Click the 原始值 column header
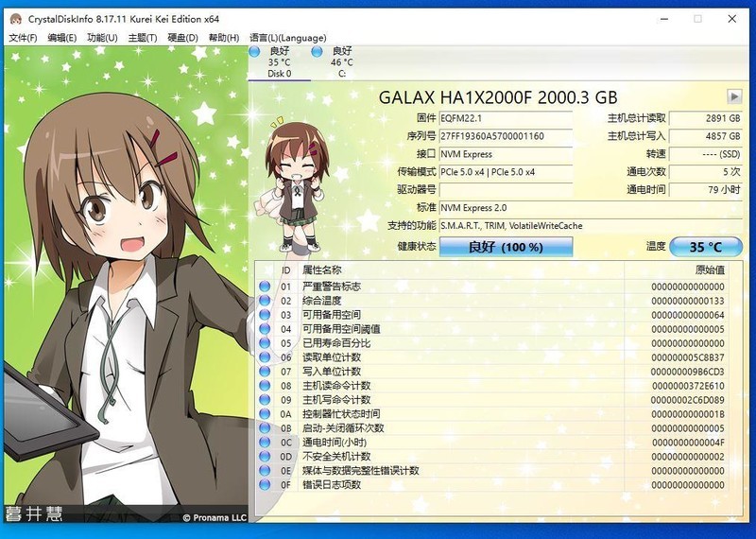The width and height of the screenshot is (756, 539). click(x=709, y=270)
